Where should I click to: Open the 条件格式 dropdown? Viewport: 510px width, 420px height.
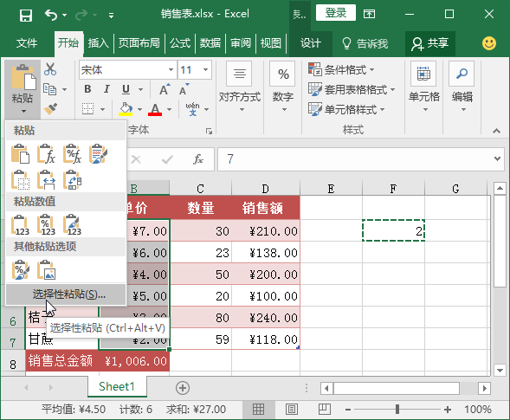(x=341, y=69)
